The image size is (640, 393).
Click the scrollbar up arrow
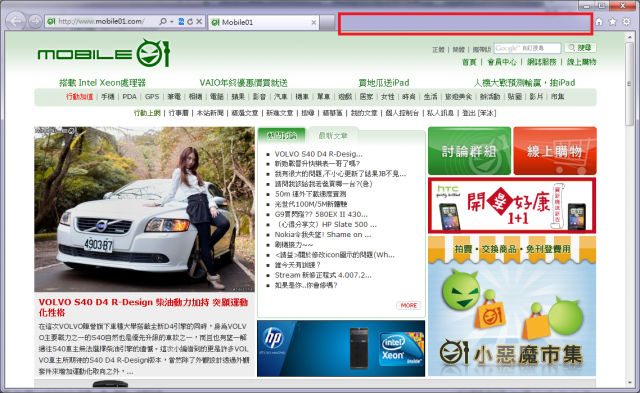[x=630, y=37]
